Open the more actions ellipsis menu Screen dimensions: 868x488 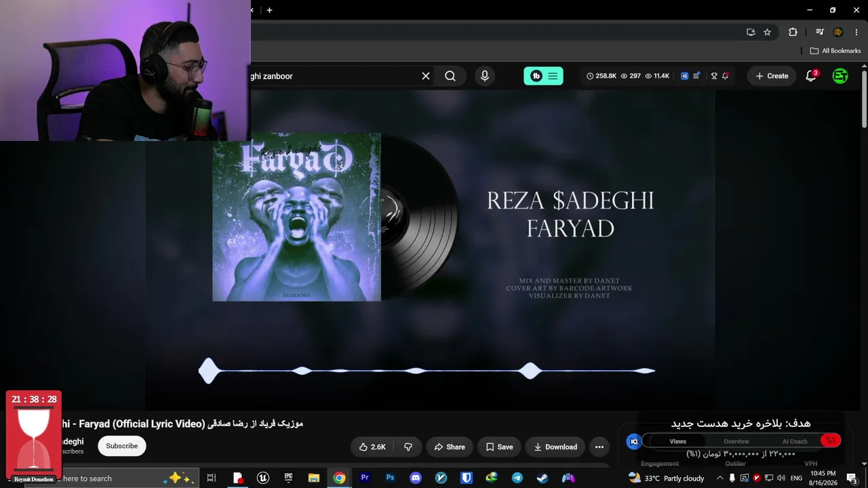click(599, 447)
